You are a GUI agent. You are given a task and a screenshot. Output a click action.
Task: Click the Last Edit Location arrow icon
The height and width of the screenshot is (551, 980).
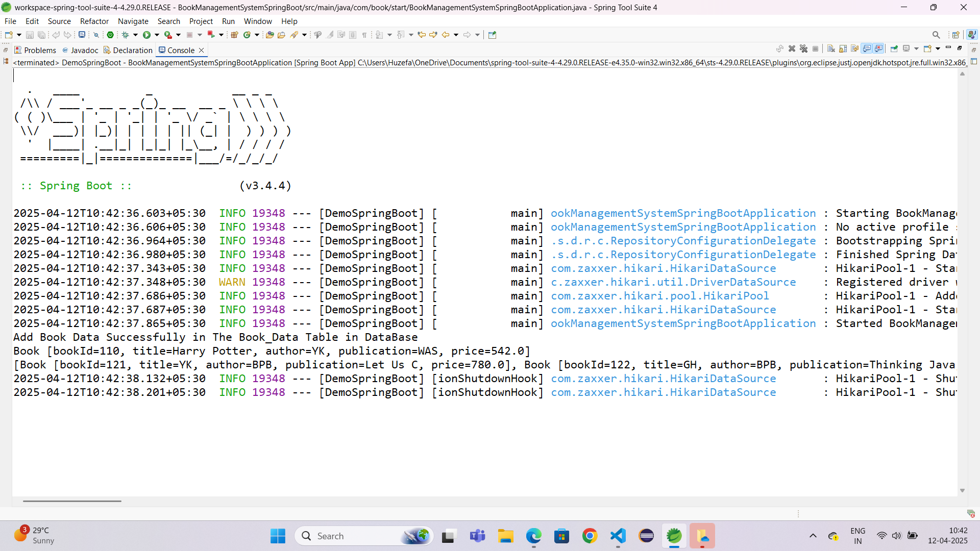coord(421,35)
